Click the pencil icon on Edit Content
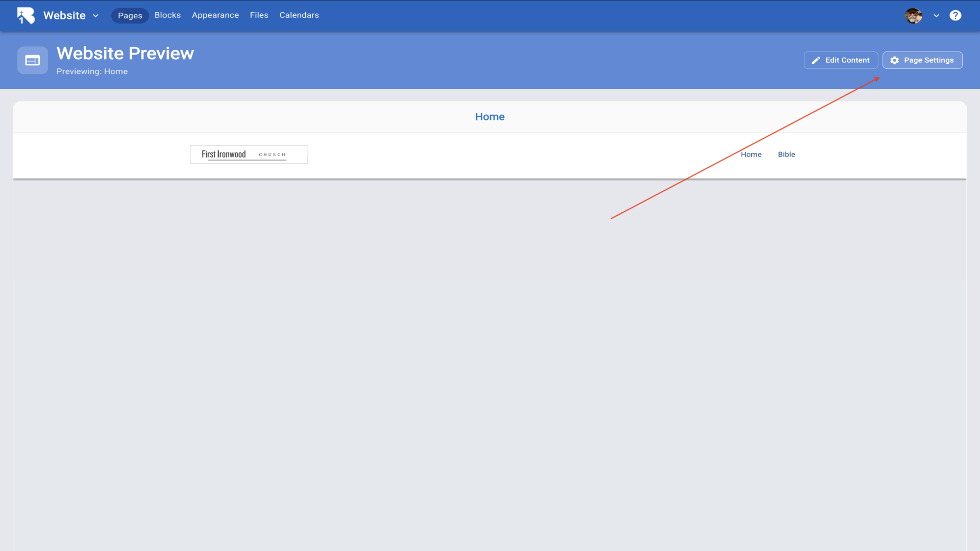The image size is (980, 551). (x=816, y=60)
